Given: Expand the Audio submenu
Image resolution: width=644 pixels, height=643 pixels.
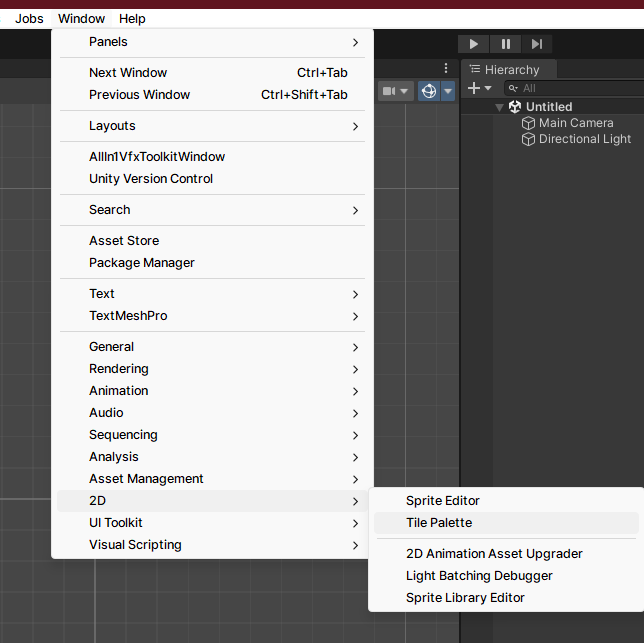Looking at the screenshot, I should (x=212, y=413).
